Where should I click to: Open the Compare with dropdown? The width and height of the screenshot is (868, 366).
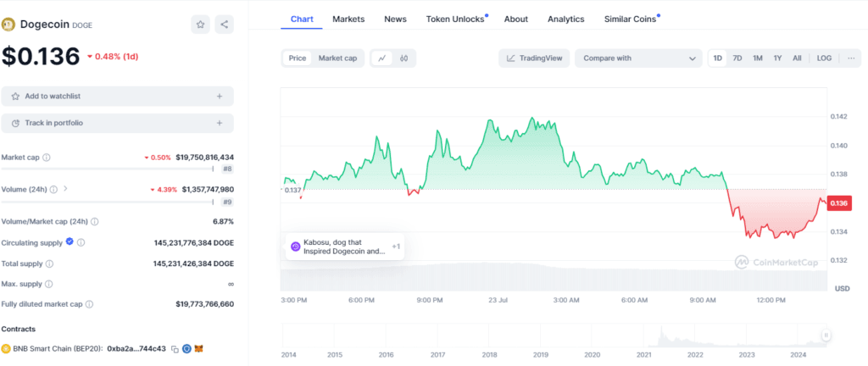tap(638, 58)
